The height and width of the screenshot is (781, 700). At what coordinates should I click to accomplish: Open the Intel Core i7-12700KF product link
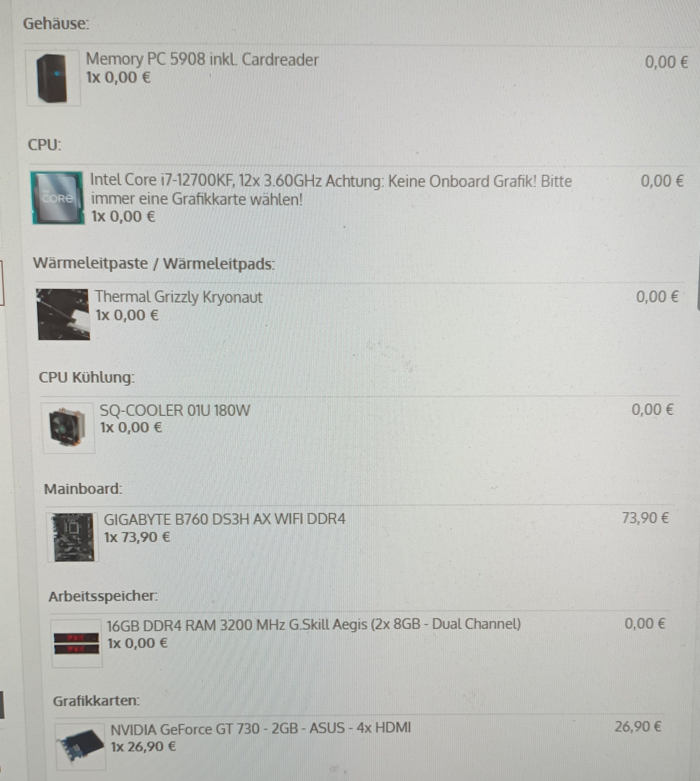(330, 190)
